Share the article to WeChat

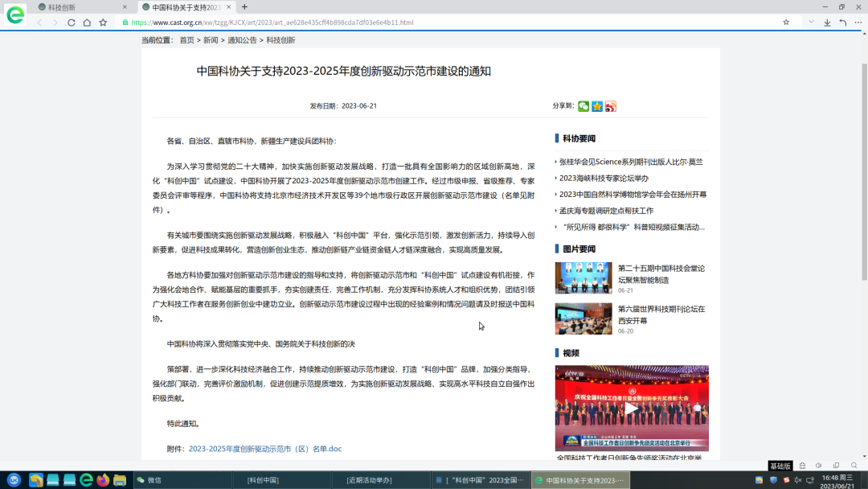pos(583,106)
